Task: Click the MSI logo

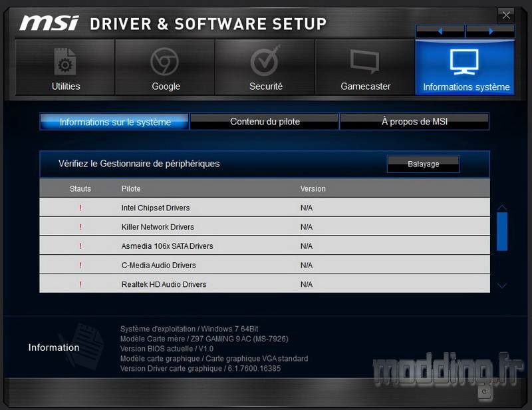Action: [49, 23]
